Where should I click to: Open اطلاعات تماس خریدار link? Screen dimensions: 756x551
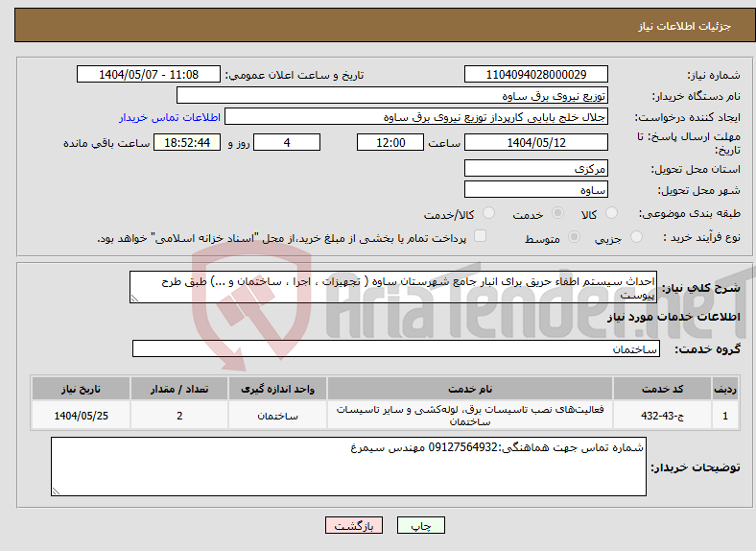[x=170, y=117]
